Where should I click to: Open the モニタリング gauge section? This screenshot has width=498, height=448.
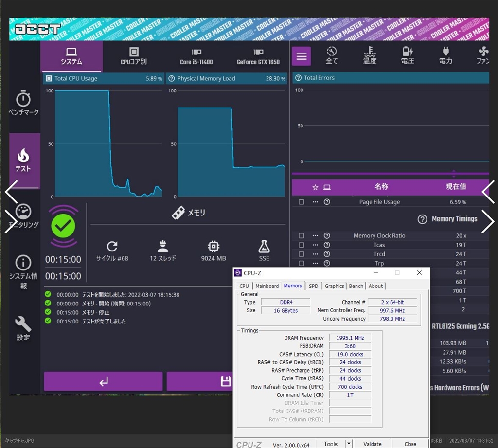[x=23, y=216]
